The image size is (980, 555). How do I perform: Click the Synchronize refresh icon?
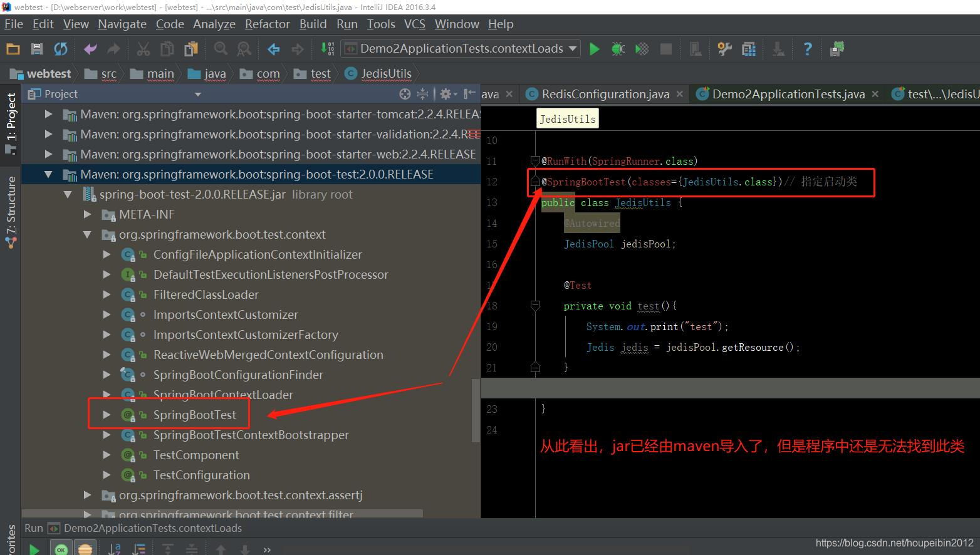click(61, 49)
